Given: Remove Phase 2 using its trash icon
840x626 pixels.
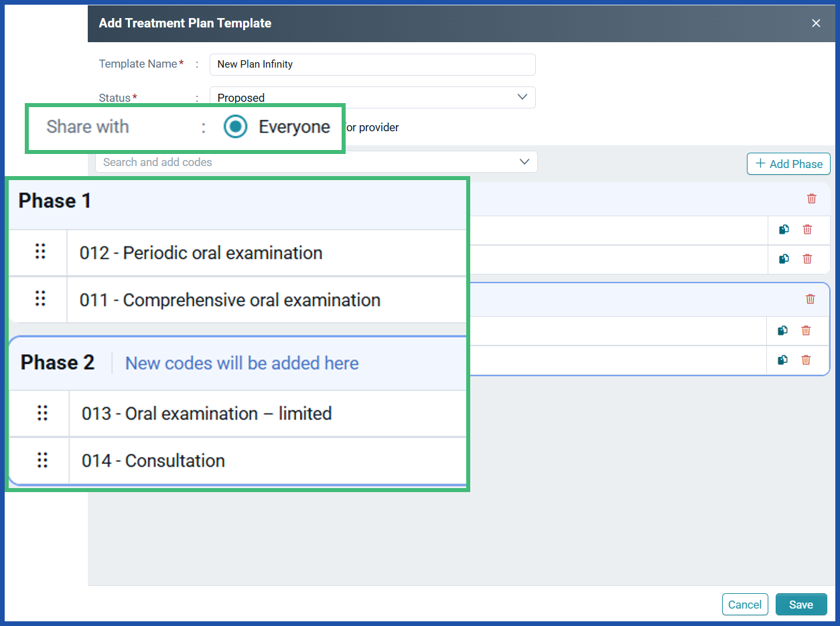Looking at the screenshot, I should 811,299.
